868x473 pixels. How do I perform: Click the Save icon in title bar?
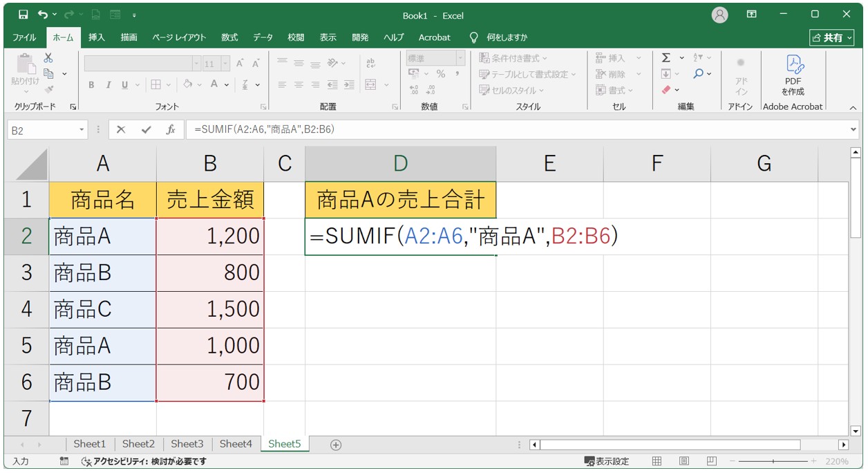[x=23, y=15]
